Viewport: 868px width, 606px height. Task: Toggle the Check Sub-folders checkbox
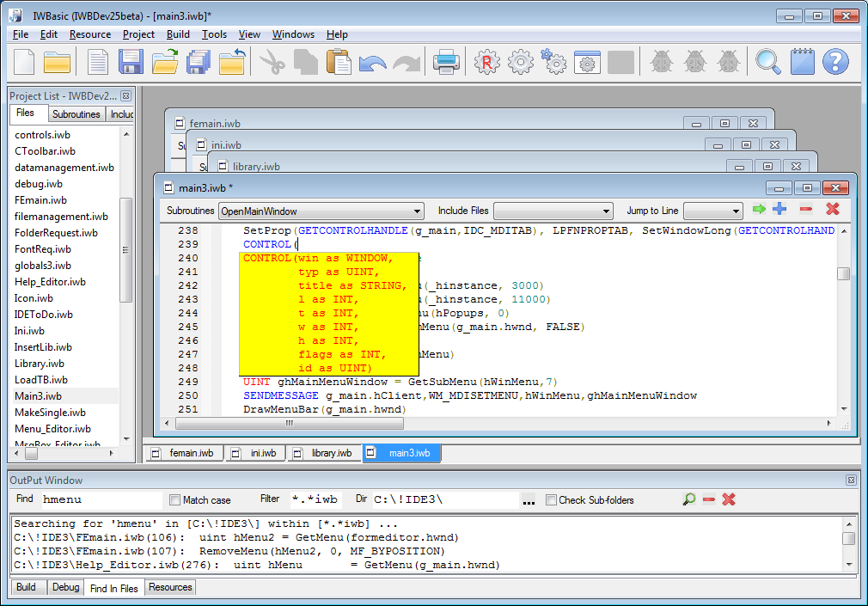[551, 500]
